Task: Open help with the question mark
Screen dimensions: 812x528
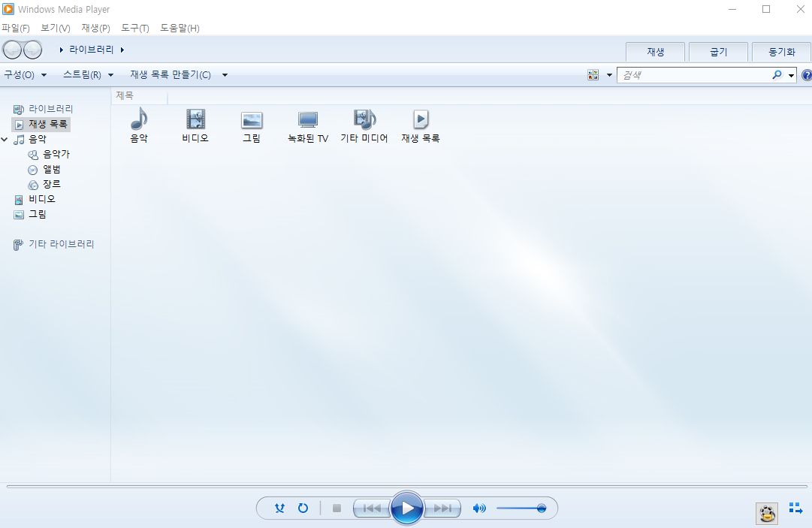Action: pos(807,75)
